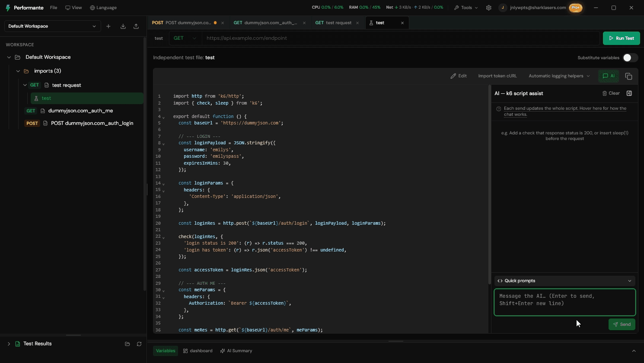Screen dimensions: 644x363
Task: Open the dashboard bottom tab
Action: click(198, 351)
